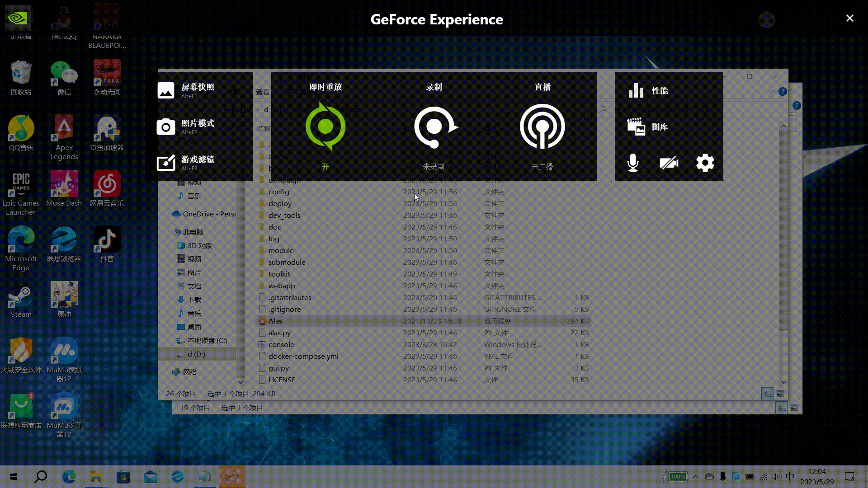Select the console batch file
Viewport: 868px width, 488px height.
pyautogui.click(x=423, y=344)
